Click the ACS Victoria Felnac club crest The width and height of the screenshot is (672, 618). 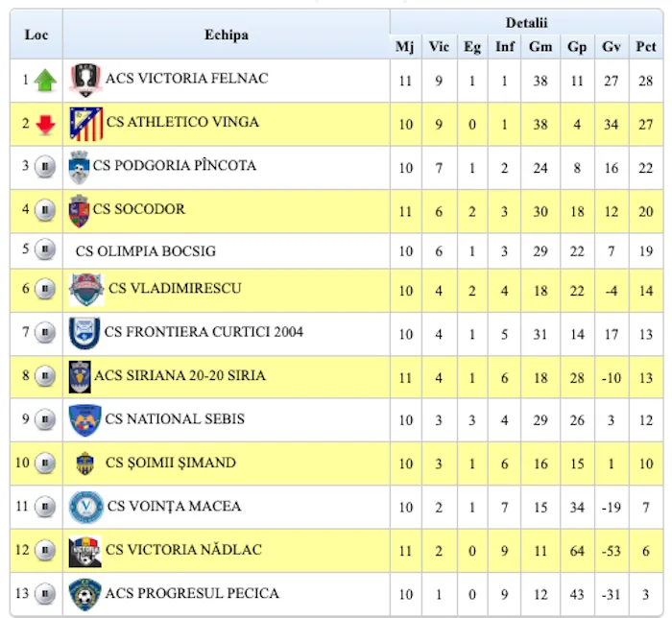pyautogui.click(x=85, y=80)
